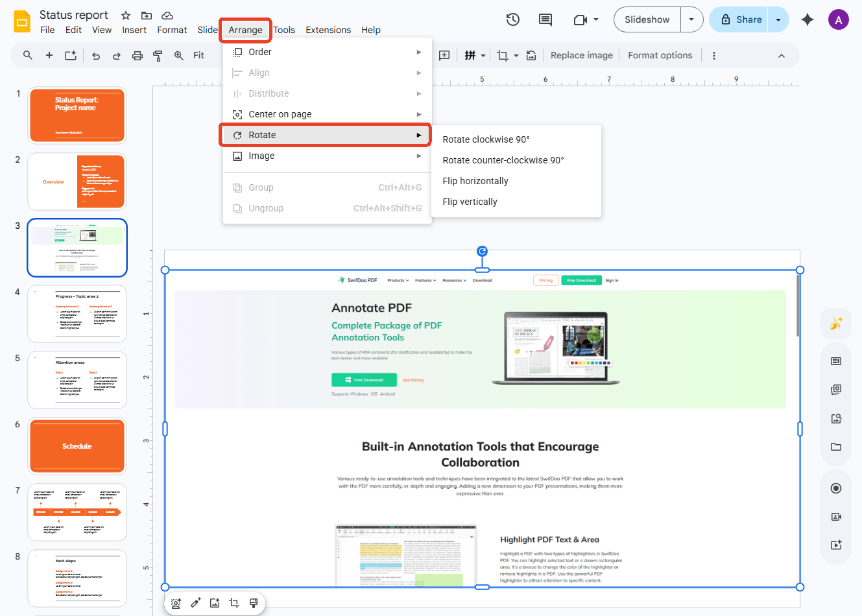The height and width of the screenshot is (616, 862).
Task: Check the cloud save status icon
Action: pos(167,15)
